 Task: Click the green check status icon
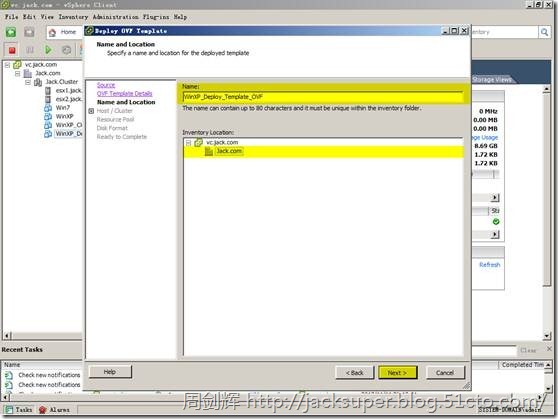pos(496,222)
